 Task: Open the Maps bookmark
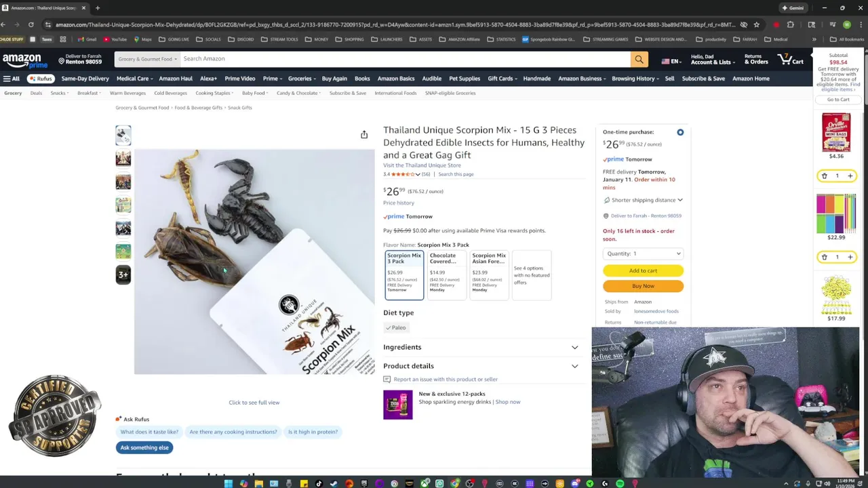pyautogui.click(x=143, y=39)
